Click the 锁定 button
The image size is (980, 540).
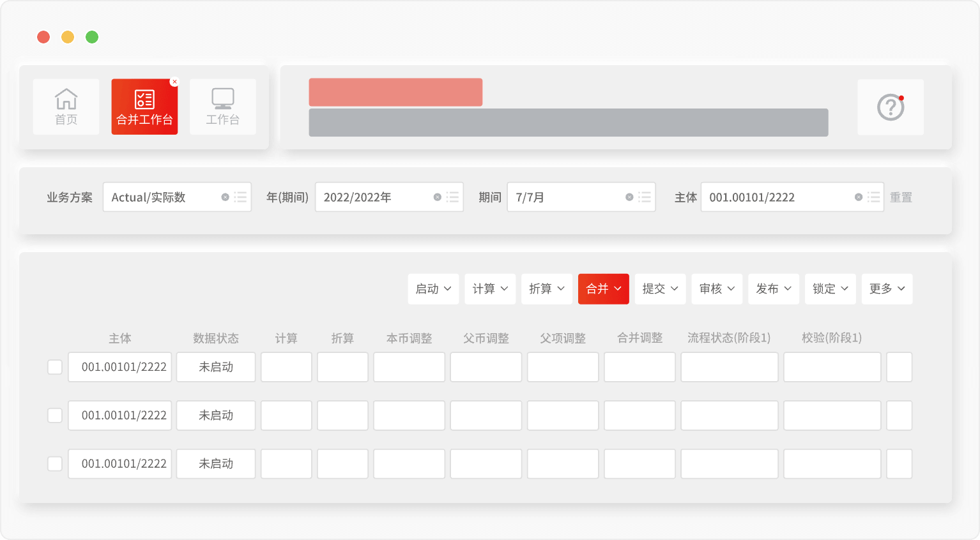coord(830,289)
